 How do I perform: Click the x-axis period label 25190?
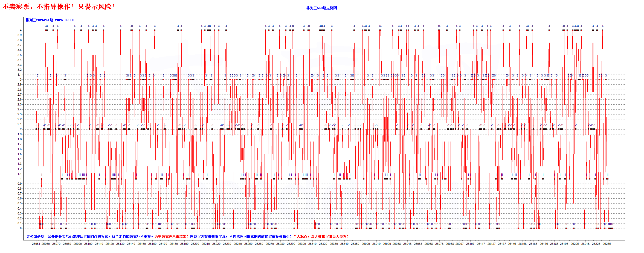pos(184,244)
